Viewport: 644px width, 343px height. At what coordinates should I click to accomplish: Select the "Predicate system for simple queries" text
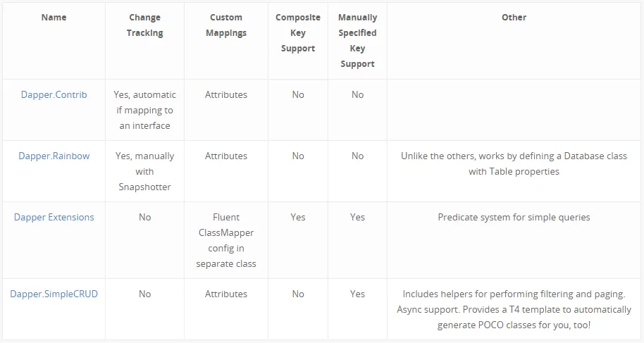514,217
